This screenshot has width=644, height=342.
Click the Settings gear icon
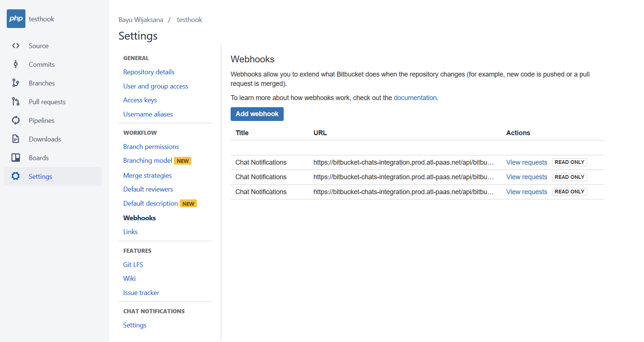[16, 176]
